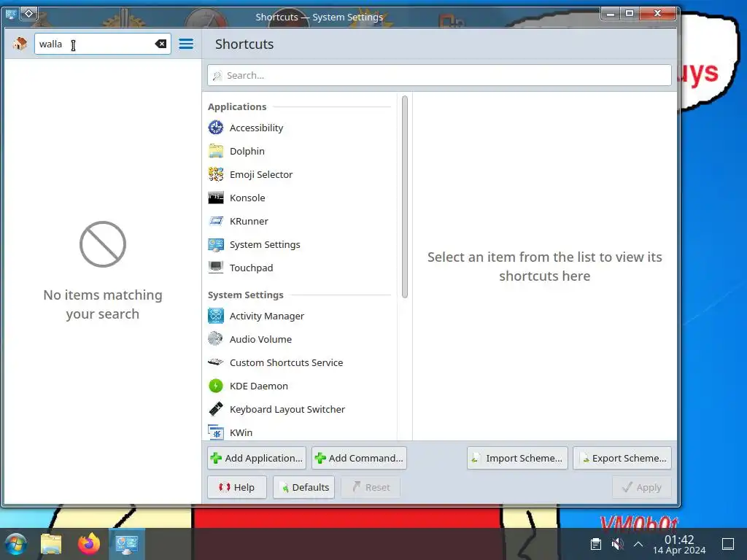Click the 'Audio Volume' text entry

(x=260, y=339)
